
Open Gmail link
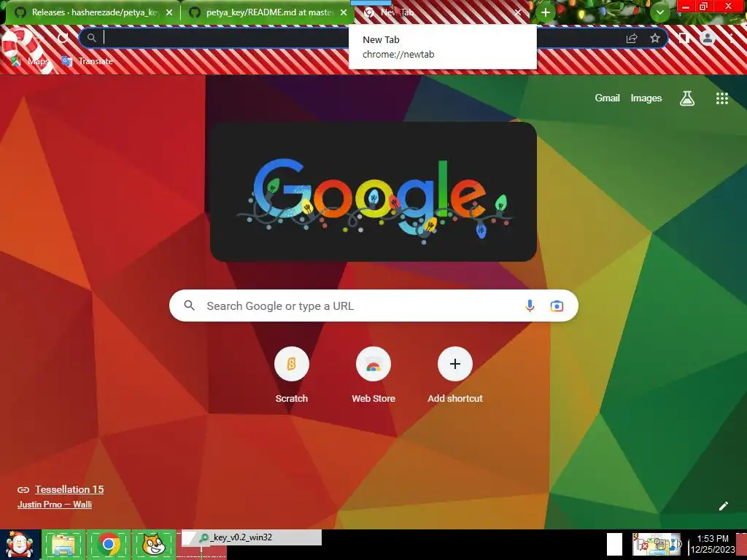[x=607, y=98]
